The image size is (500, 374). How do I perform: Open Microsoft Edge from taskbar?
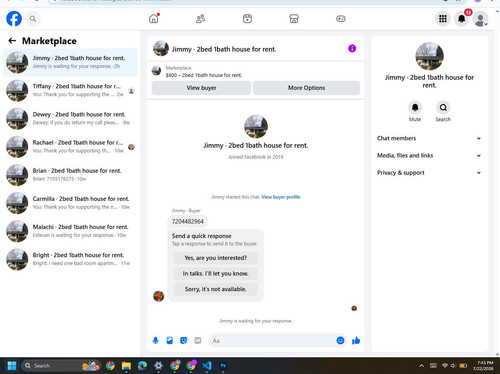click(142, 366)
